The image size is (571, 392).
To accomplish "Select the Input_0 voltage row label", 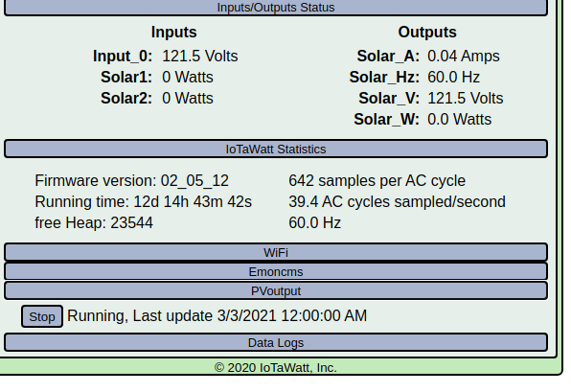I will click(x=123, y=57).
